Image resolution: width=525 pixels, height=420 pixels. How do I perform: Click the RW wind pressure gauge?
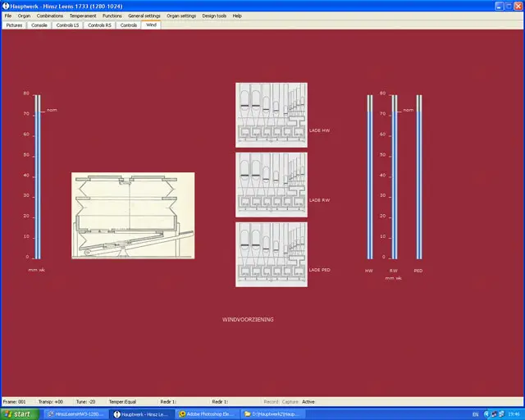click(x=394, y=176)
